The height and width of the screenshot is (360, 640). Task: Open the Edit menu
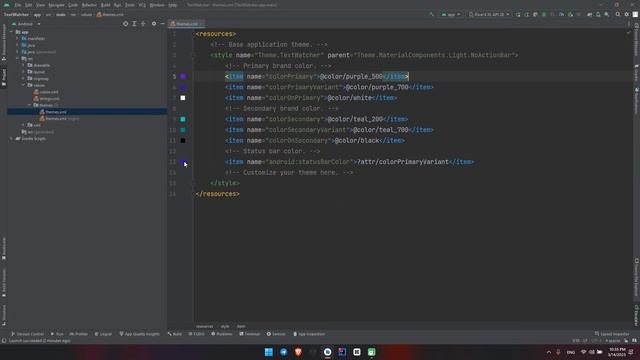click(x=29, y=5)
